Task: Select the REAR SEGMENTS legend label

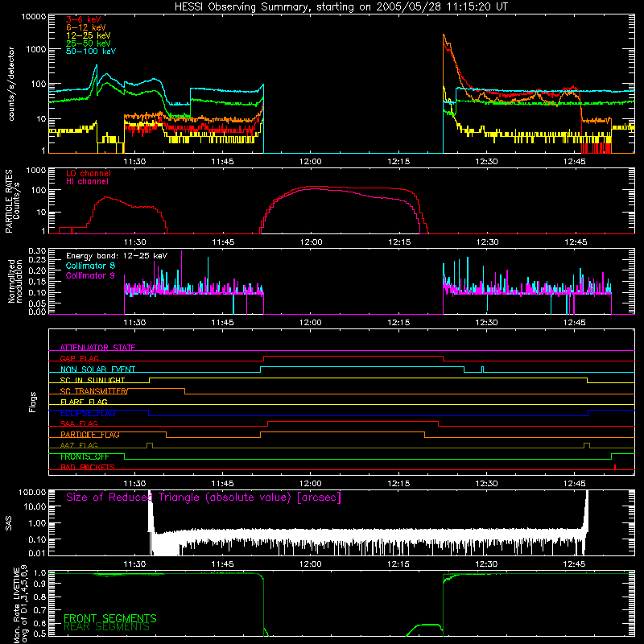Action: 106,627
